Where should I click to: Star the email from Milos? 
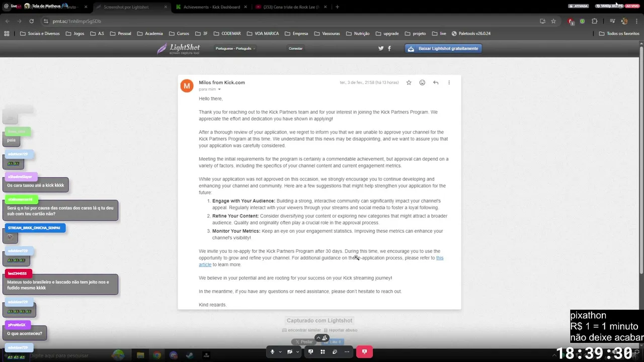409,82
